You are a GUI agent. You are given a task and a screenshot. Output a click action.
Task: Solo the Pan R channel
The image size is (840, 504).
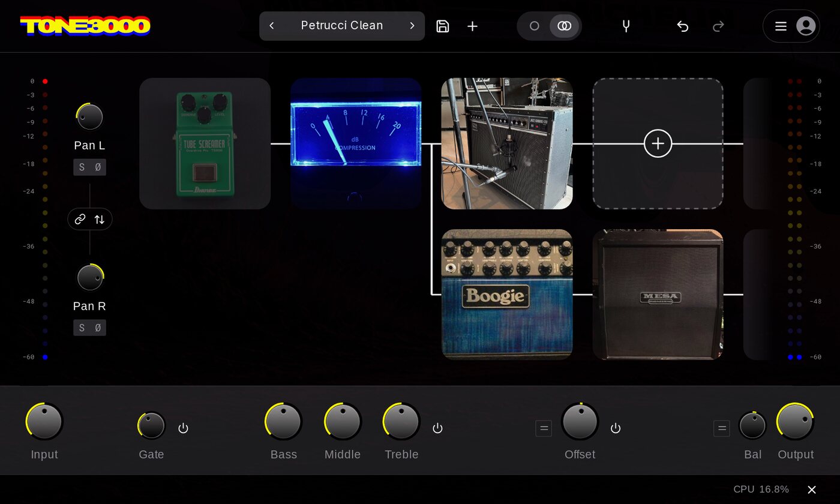(x=82, y=328)
